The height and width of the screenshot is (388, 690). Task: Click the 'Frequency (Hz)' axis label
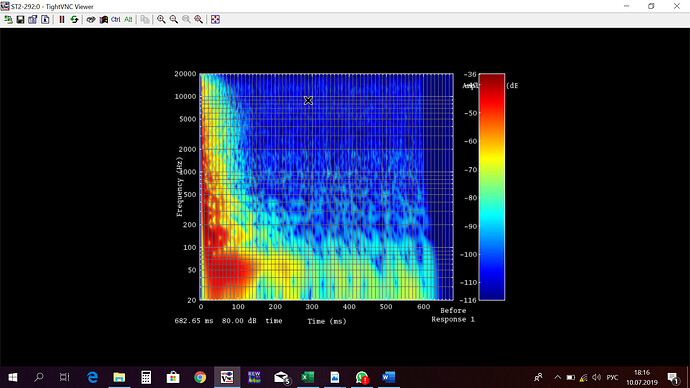(179, 187)
